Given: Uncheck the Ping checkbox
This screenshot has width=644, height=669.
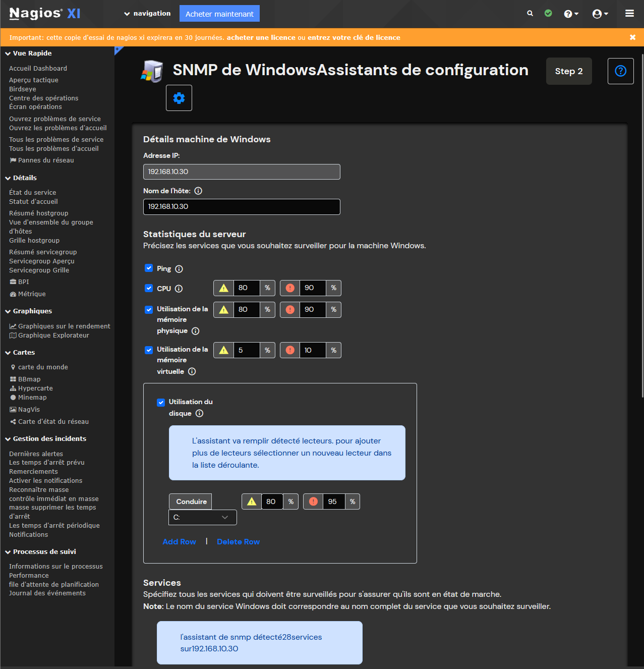Looking at the screenshot, I should [x=149, y=268].
